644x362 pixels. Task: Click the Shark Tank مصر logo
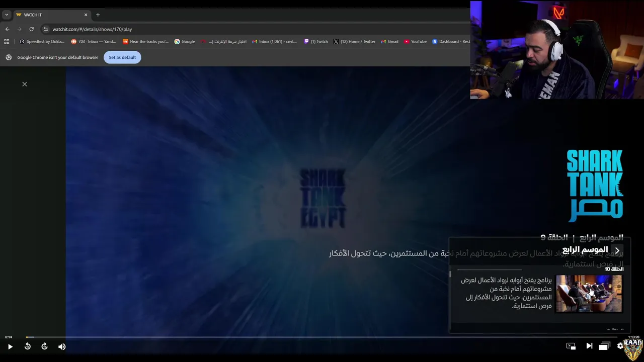pyautogui.click(x=595, y=186)
